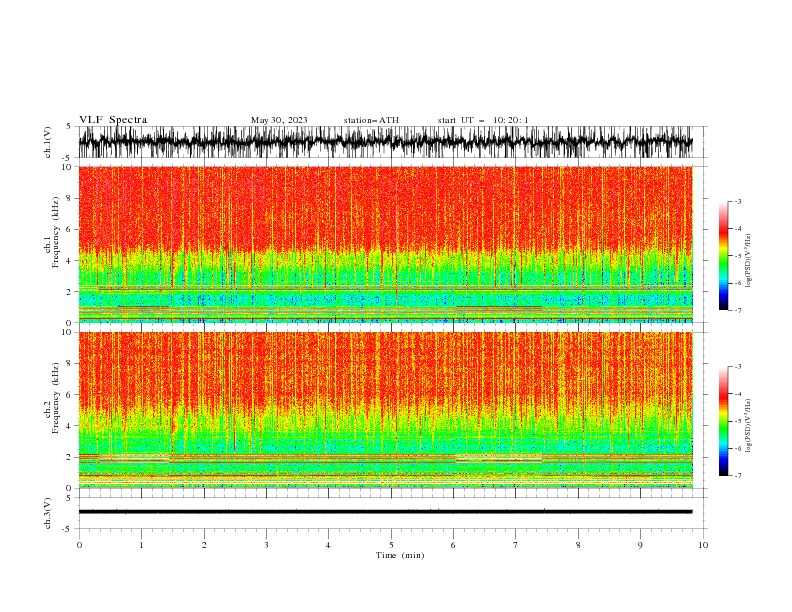792x612 pixels.
Task: Click the color bar beside ch.1 spectrogram
Action: coord(723,255)
